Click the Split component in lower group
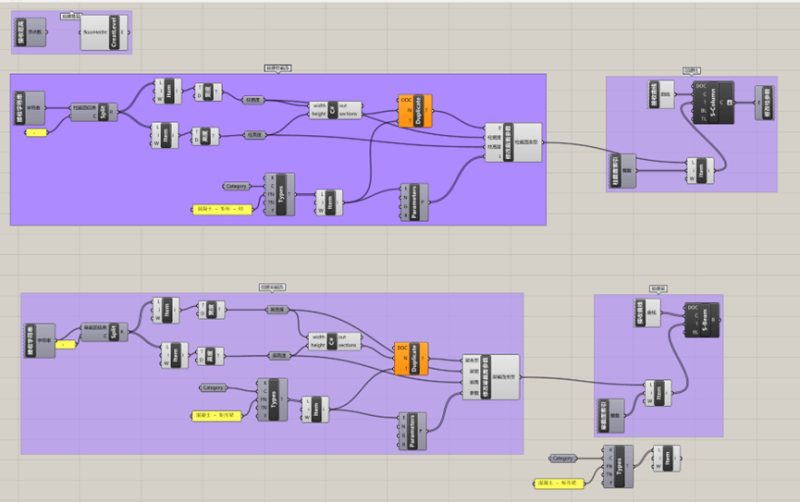The image size is (800, 502). point(113,332)
